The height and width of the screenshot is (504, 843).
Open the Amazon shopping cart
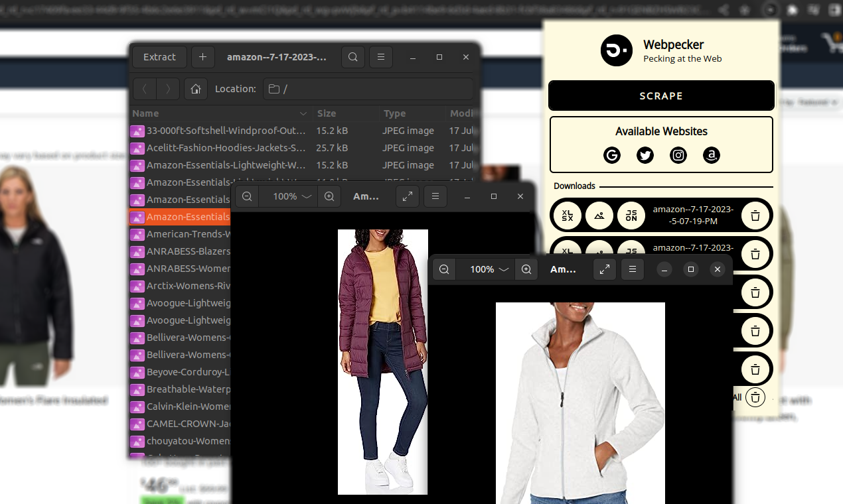pyautogui.click(x=832, y=44)
